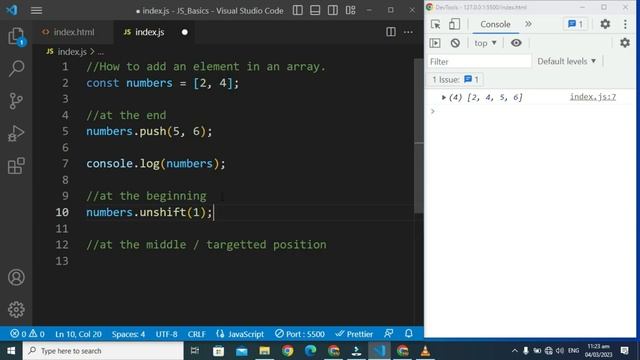Open the VS Code hamburger menu

(x=36, y=10)
